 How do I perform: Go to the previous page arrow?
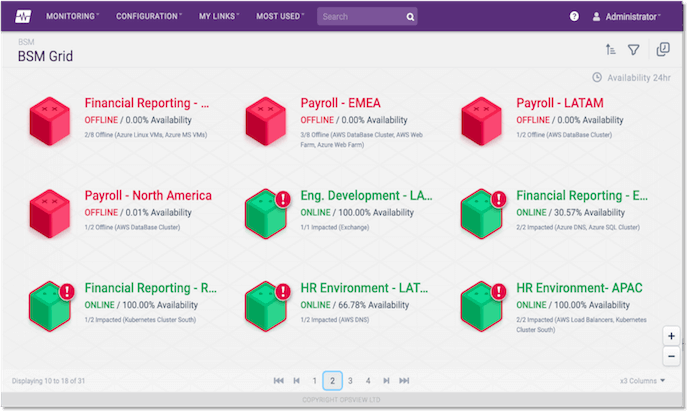(297, 381)
